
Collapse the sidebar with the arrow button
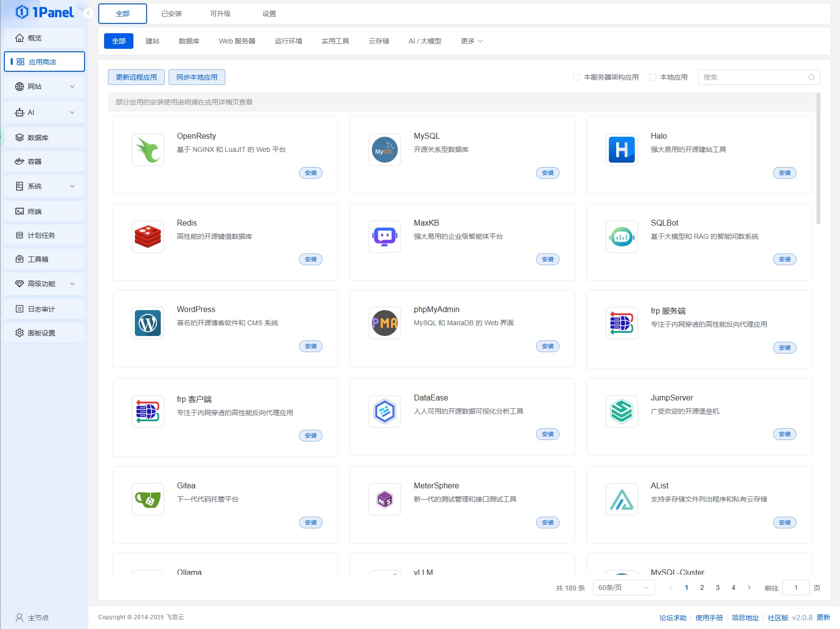click(88, 13)
